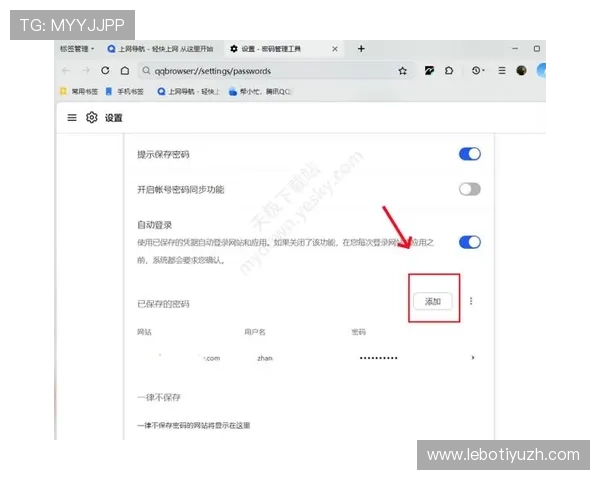600x480 pixels.
Task: Click the masked password dots
Action: tap(378, 358)
